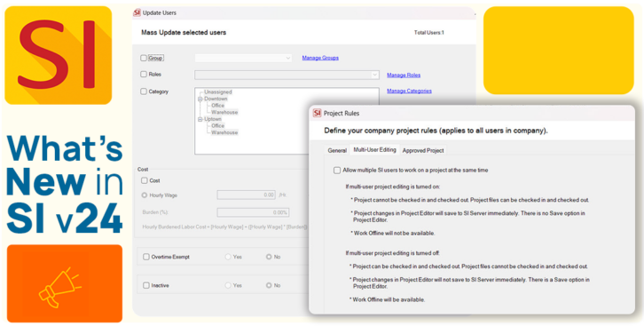Click the Mass Update selected users heading
This screenshot has width=644, height=326.
coord(184,33)
